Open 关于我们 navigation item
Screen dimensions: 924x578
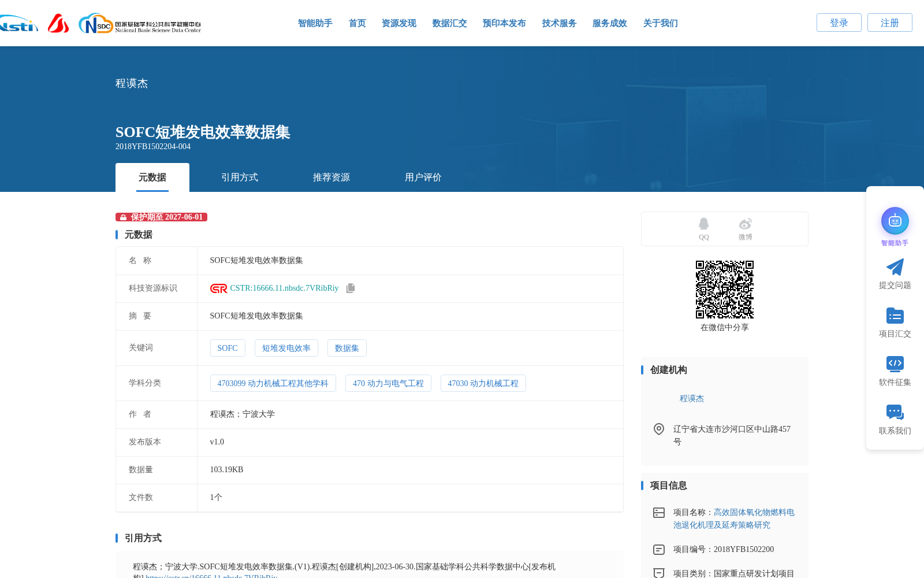click(661, 23)
